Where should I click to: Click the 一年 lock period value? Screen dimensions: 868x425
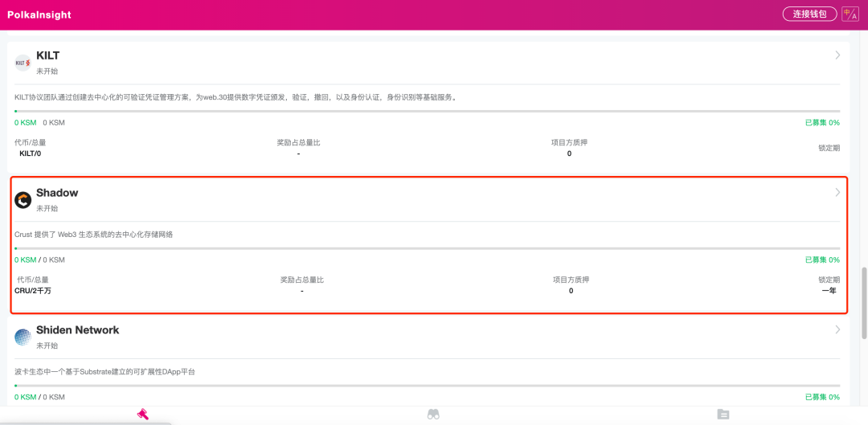[x=829, y=291]
